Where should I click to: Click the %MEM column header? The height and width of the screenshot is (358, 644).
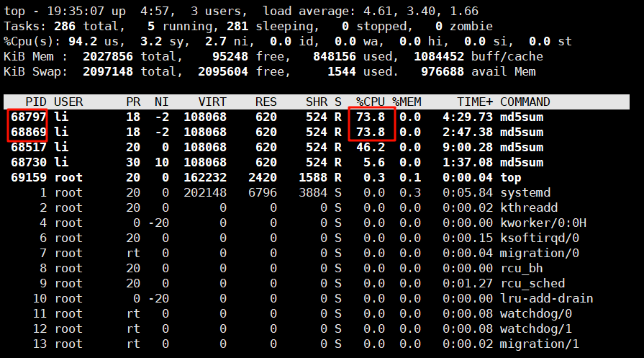(407, 102)
